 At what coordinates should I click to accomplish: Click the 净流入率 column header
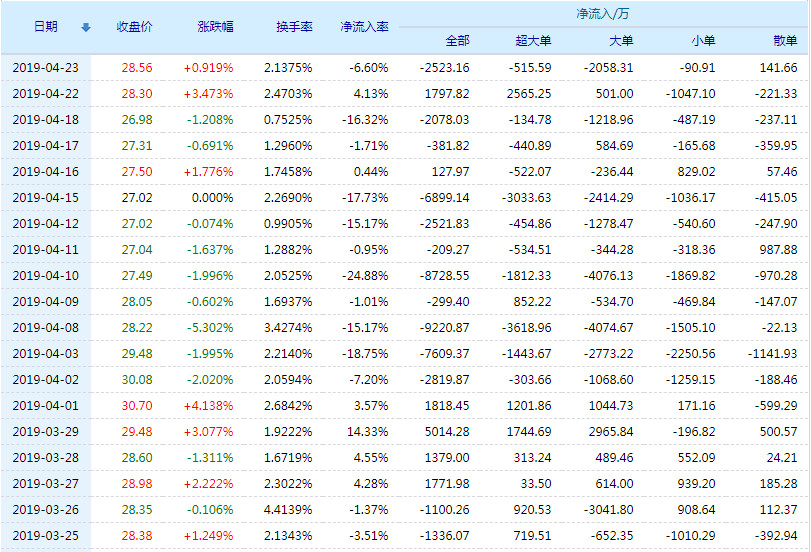[364, 26]
